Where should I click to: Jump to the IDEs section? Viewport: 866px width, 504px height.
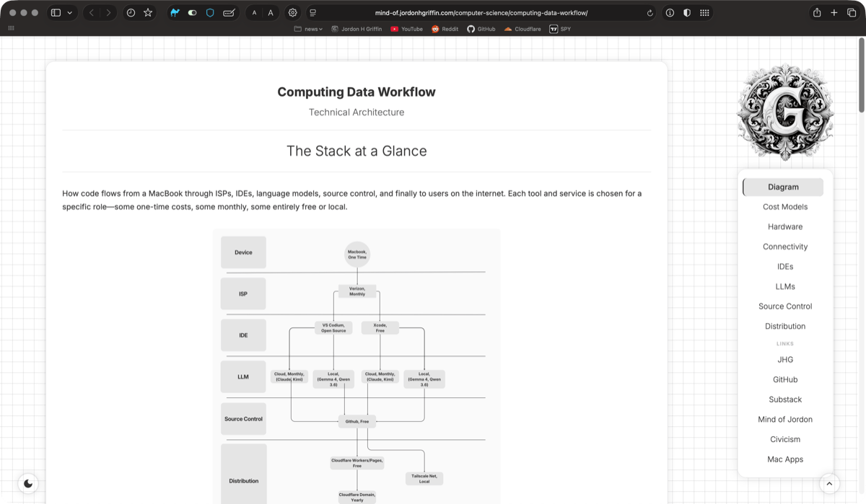click(785, 267)
